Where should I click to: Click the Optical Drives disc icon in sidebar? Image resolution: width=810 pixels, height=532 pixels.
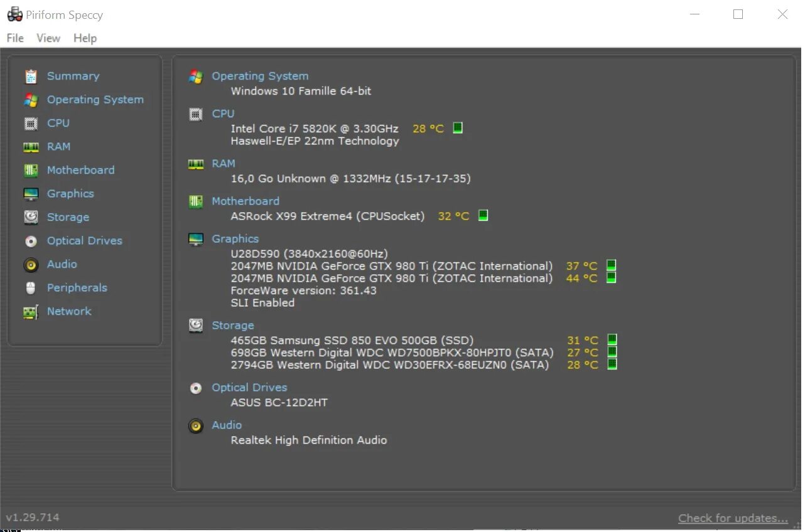coord(31,241)
